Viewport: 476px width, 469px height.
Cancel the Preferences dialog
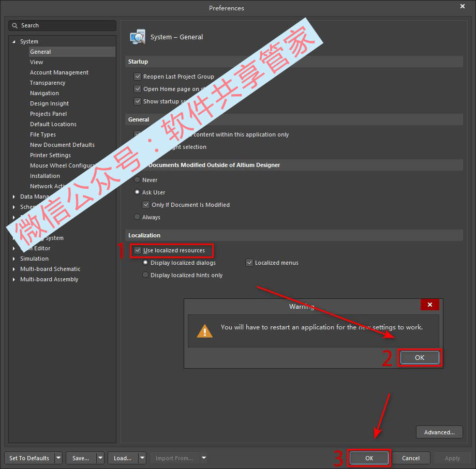(411, 458)
